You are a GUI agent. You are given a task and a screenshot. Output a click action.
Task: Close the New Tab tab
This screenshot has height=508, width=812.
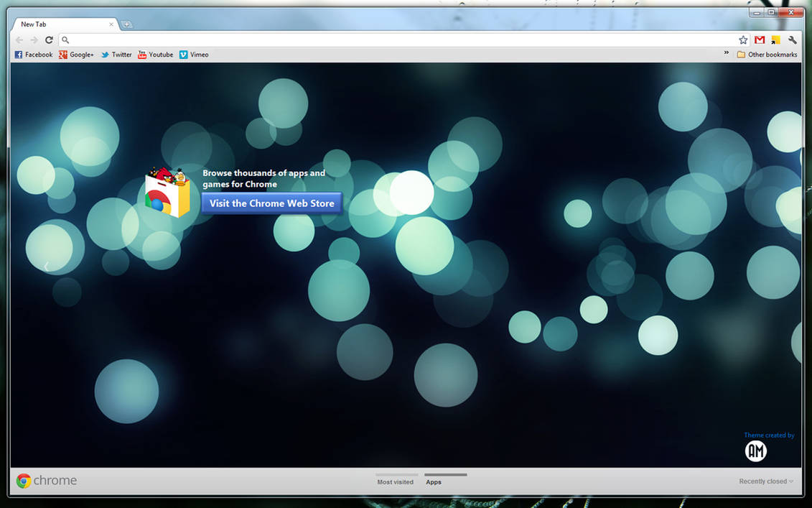coord(111,24)
